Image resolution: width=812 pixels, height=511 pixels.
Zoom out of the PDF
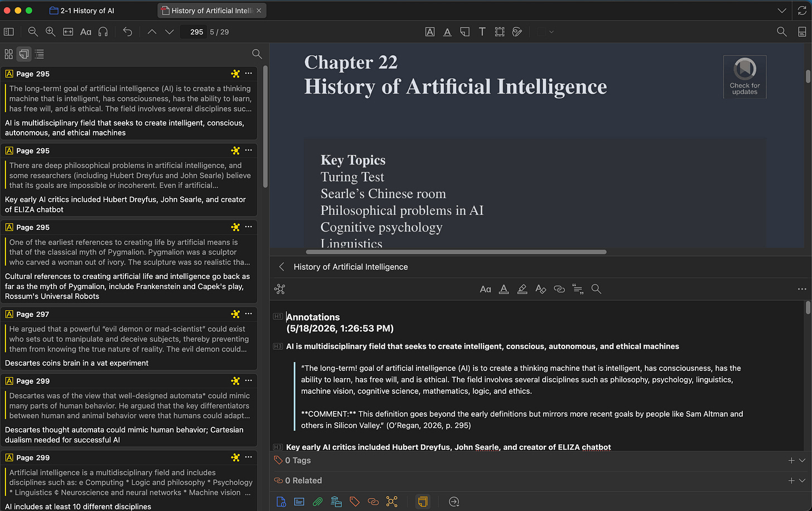(33, 32)
